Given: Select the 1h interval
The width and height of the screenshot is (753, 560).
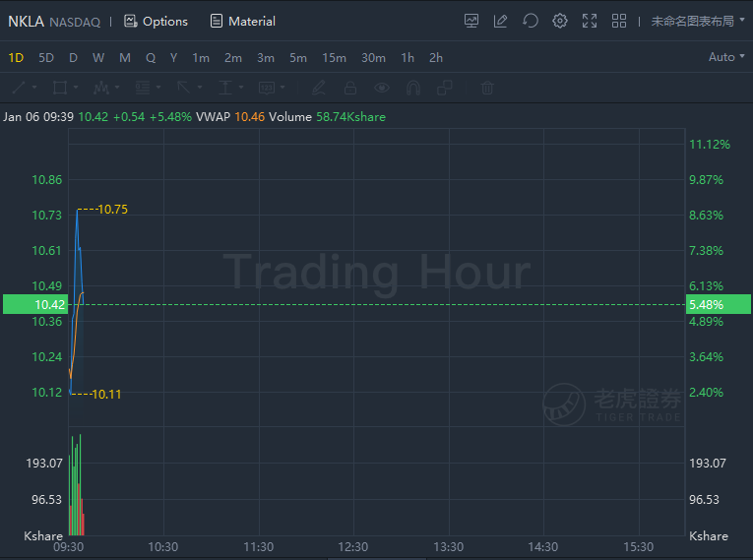Looking at the screenshot, I should [x=408, y=58].
